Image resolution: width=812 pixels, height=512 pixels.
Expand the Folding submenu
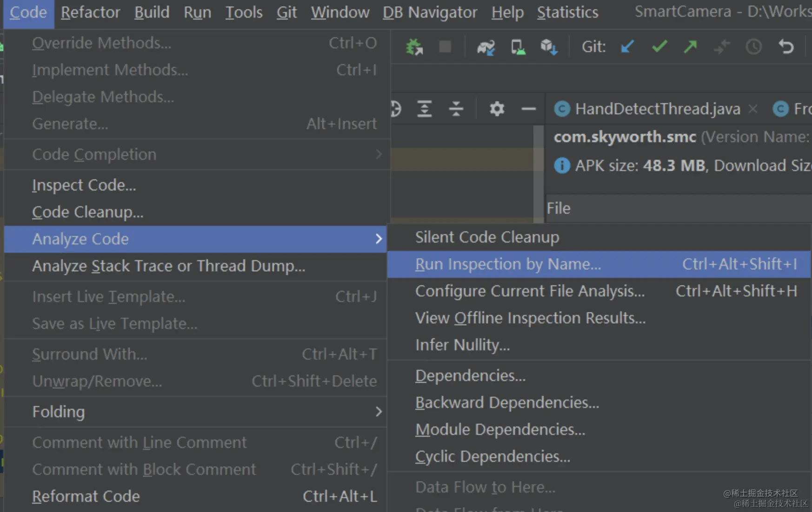tap(195, 412)
